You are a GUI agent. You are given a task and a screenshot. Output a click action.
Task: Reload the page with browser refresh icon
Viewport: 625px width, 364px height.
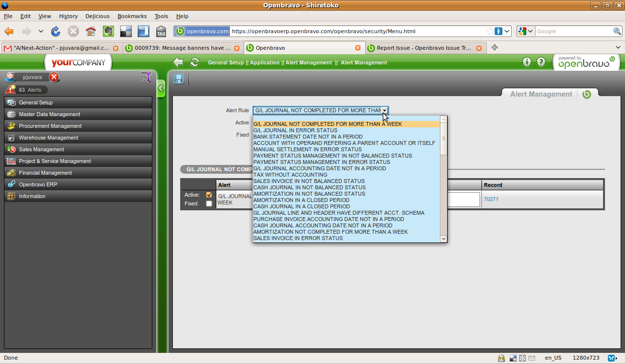point(56,31)
